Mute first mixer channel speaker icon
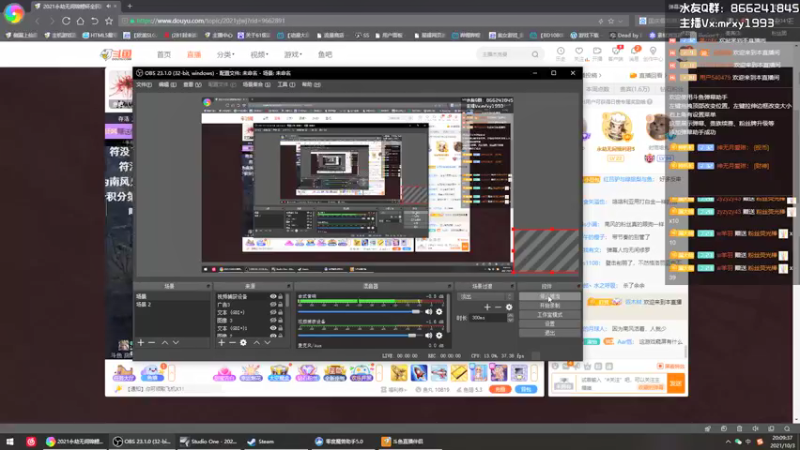This screenshot has width=800, height=450. pos(429,312)
